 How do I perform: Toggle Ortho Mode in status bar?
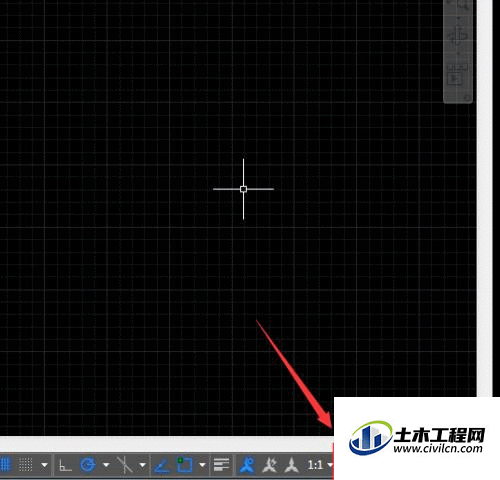[x=65, y=465]
